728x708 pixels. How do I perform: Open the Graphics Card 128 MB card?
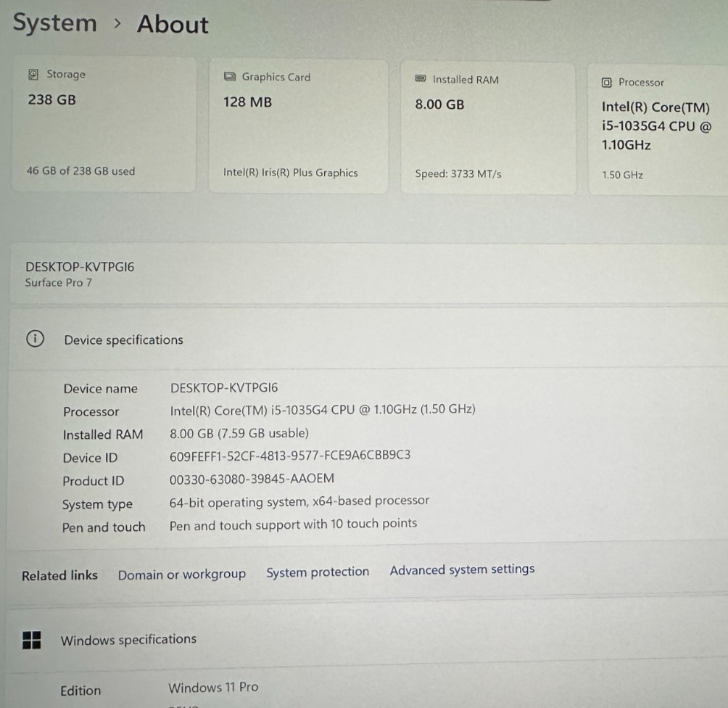[x=299, y=126]
